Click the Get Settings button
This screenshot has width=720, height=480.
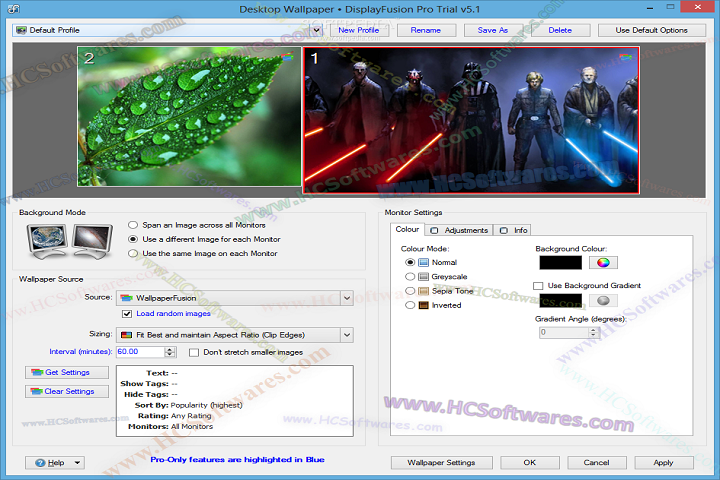(67, 372)
